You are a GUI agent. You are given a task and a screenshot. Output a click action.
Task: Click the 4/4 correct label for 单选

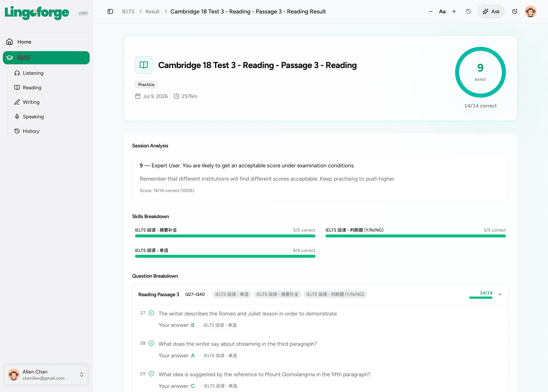(x=304, y=250)
